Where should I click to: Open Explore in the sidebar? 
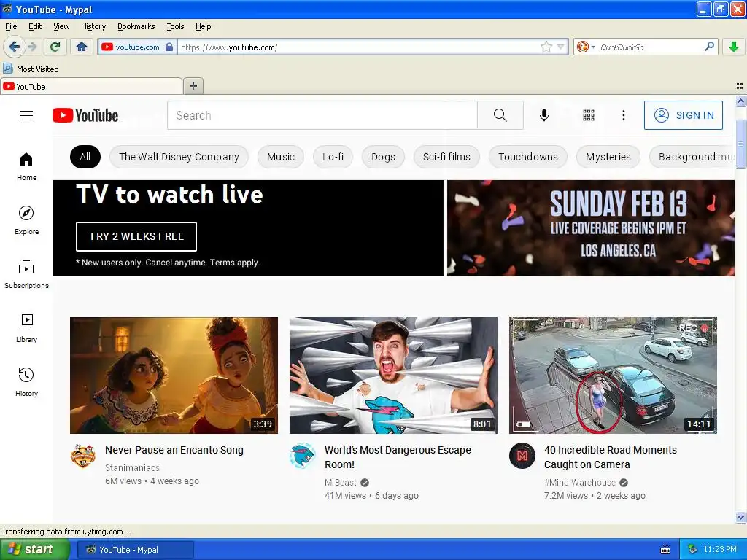pos(26,220)
